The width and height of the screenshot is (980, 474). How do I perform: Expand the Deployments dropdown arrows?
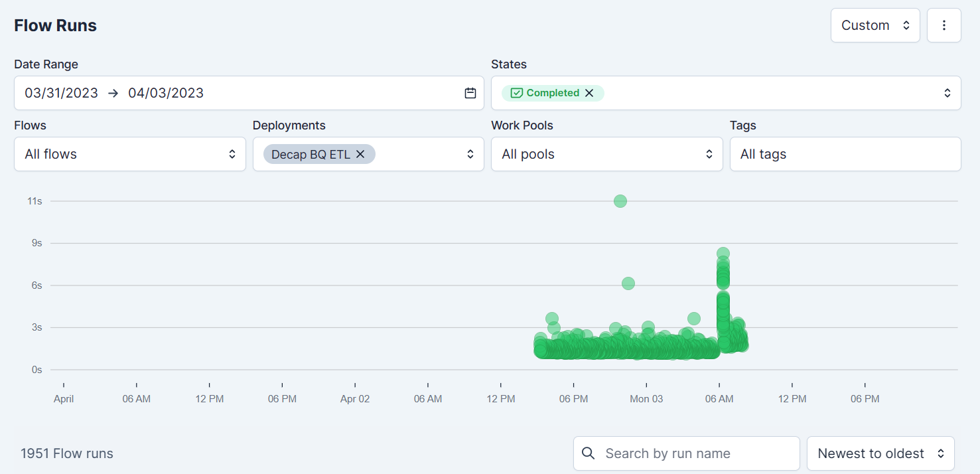tap(470, 154)
